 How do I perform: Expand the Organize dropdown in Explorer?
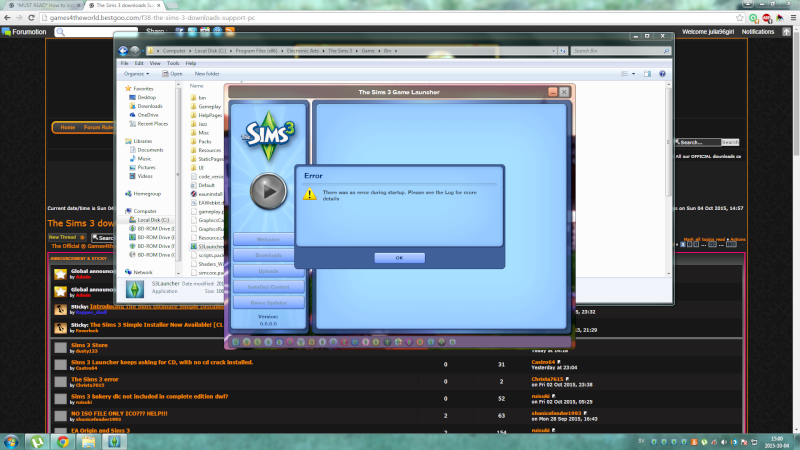137,74
